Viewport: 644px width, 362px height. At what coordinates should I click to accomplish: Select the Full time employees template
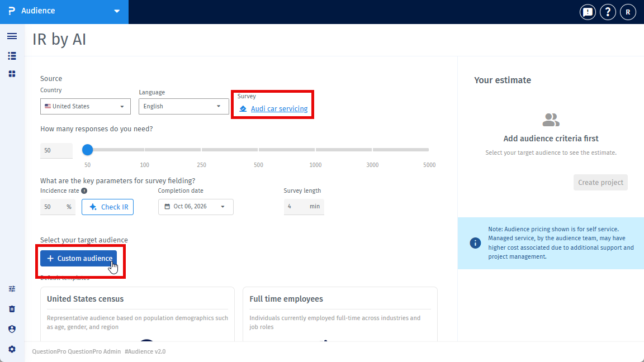[340, 314]
